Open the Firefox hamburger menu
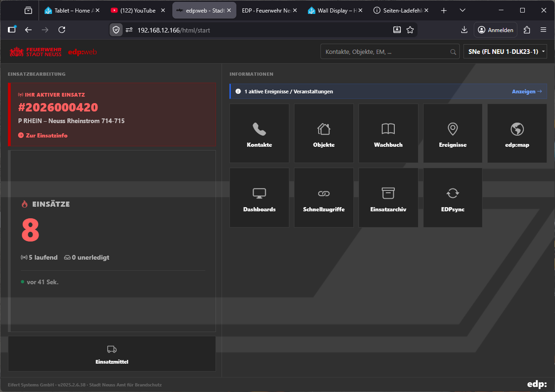The height and width of the screenshot is (392, 555). [x=543, y=30]
